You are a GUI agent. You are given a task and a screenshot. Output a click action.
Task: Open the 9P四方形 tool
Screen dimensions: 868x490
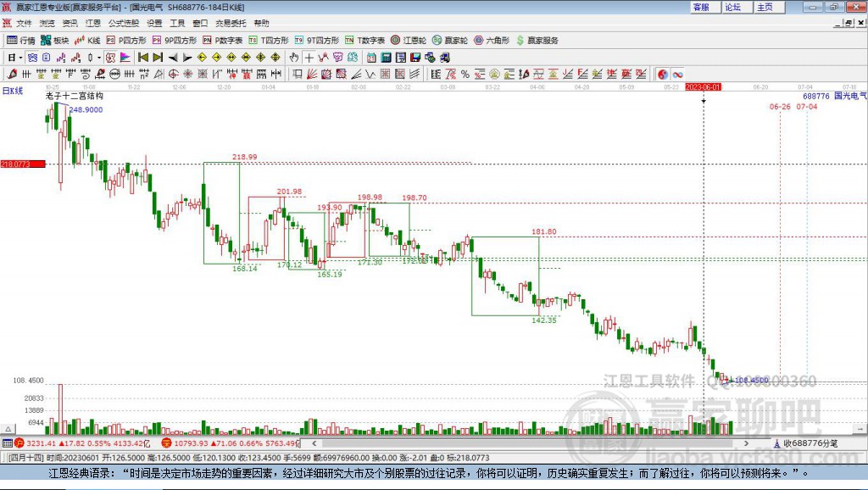coord(175,41)
